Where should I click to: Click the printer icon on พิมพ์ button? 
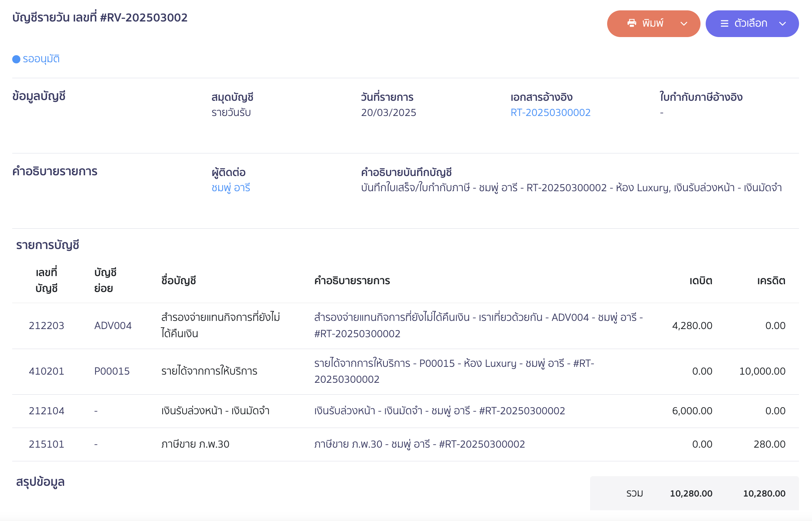pos(632,23)
